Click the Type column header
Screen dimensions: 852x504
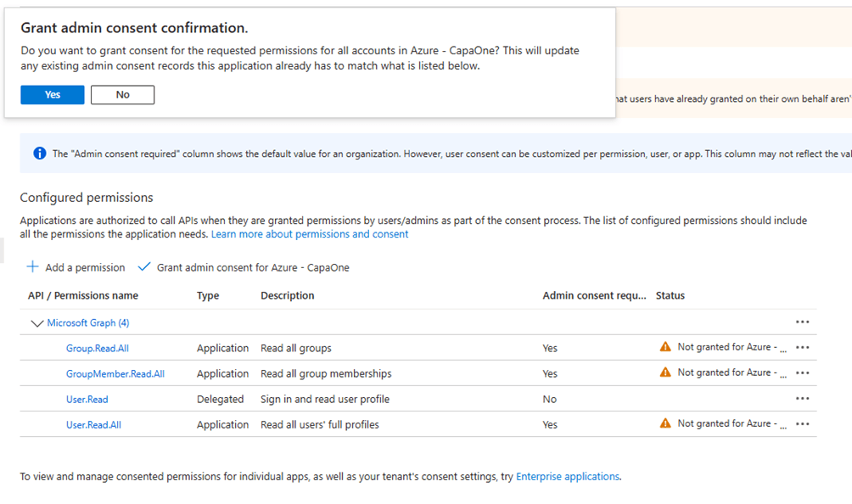coord(208,295)
